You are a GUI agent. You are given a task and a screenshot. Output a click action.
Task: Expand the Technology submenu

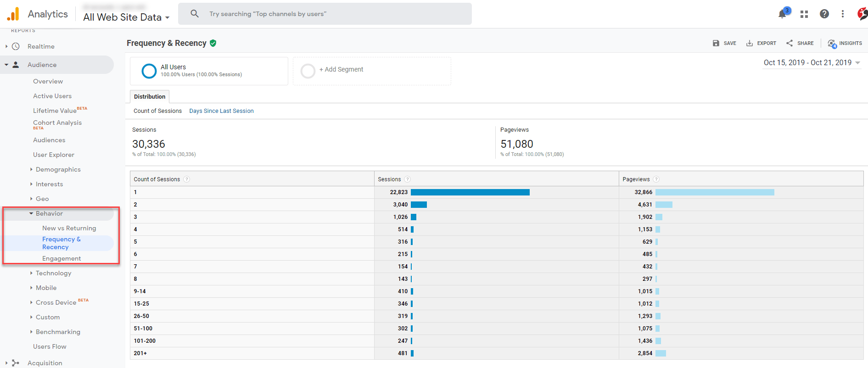pos(31,273)
